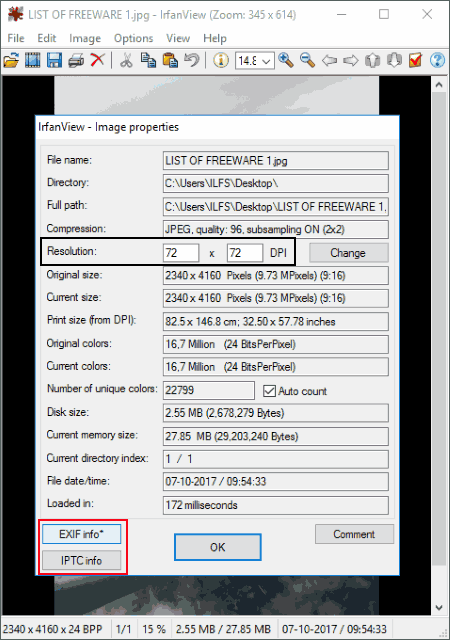Viewport: 450px width, 640px height.
Task: Open the View menu
Action: tap(178, 38)
